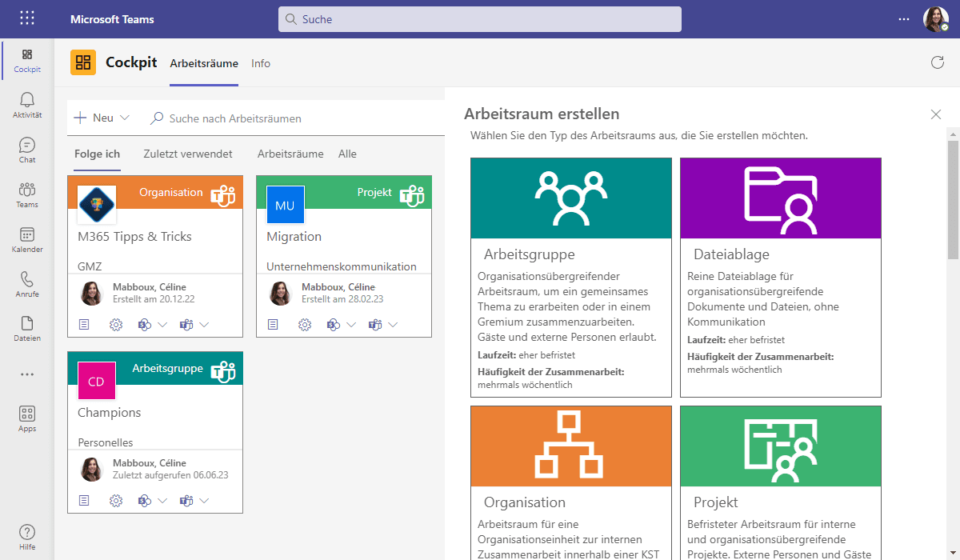
Task: Open details icon on Champions card
Action: [84, 500]
